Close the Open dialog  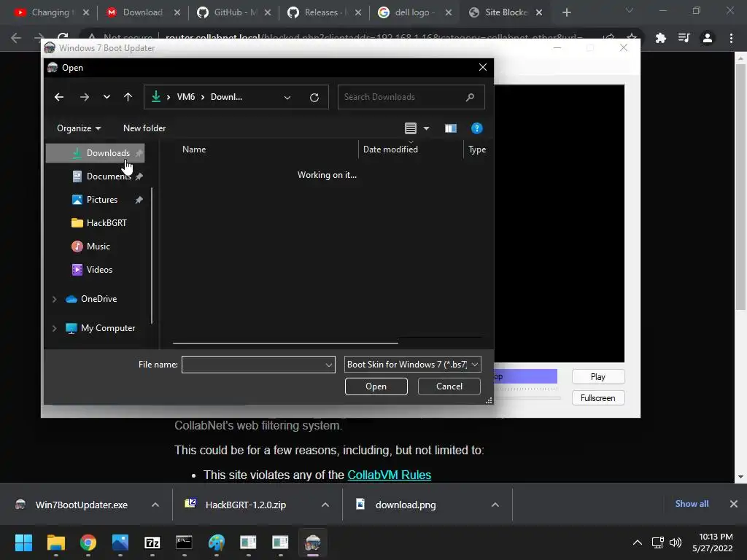pyautogui.click(x=483, y=68)
